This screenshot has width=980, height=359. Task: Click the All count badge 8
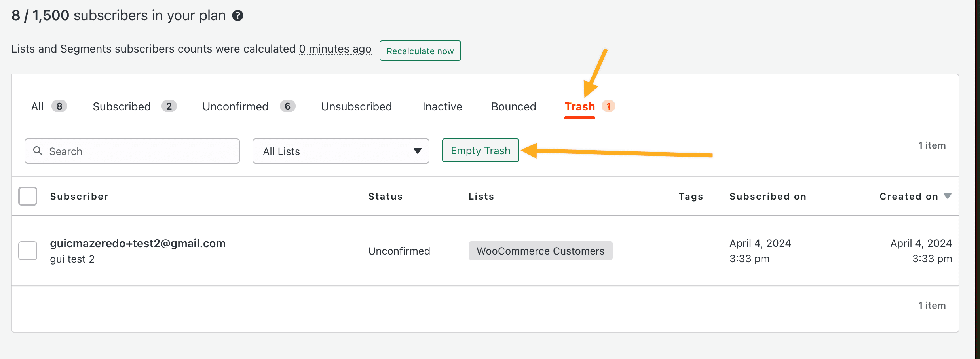[x=59, y=106]
